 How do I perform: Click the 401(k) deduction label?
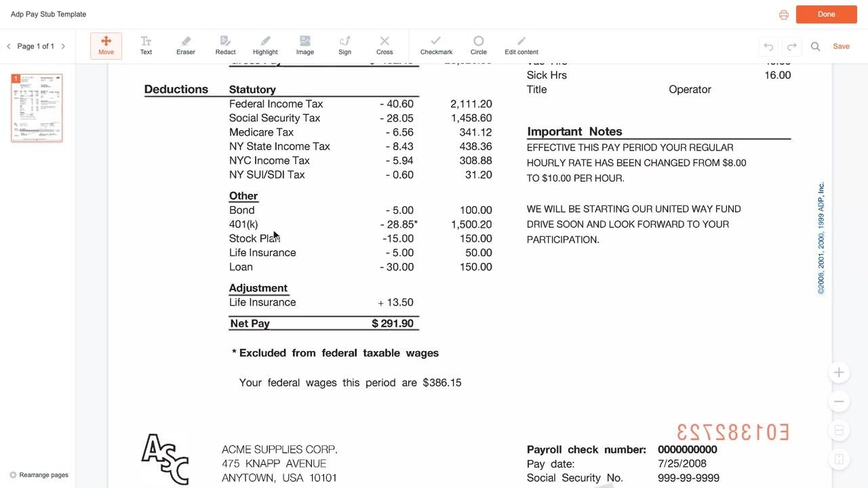tap(243, 224)
